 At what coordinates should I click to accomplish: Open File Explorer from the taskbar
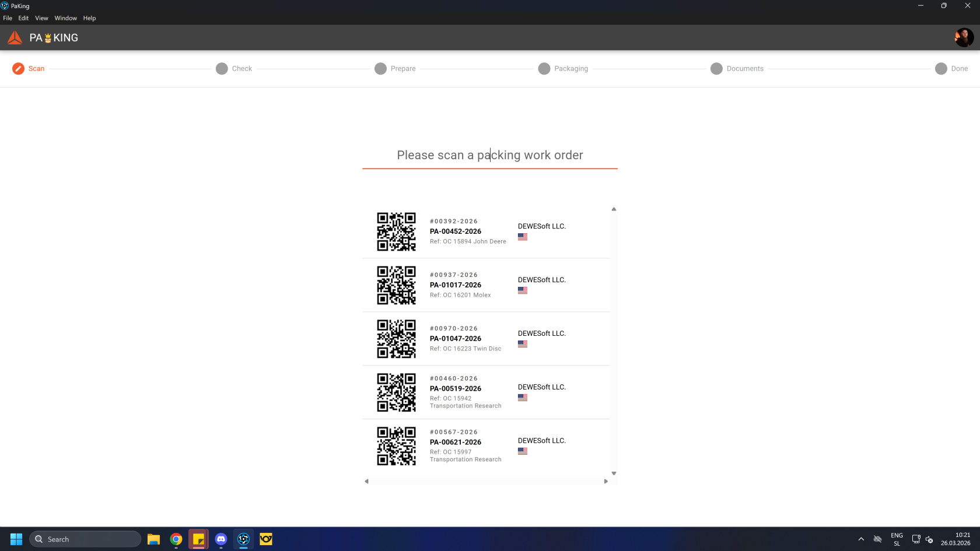153,539
